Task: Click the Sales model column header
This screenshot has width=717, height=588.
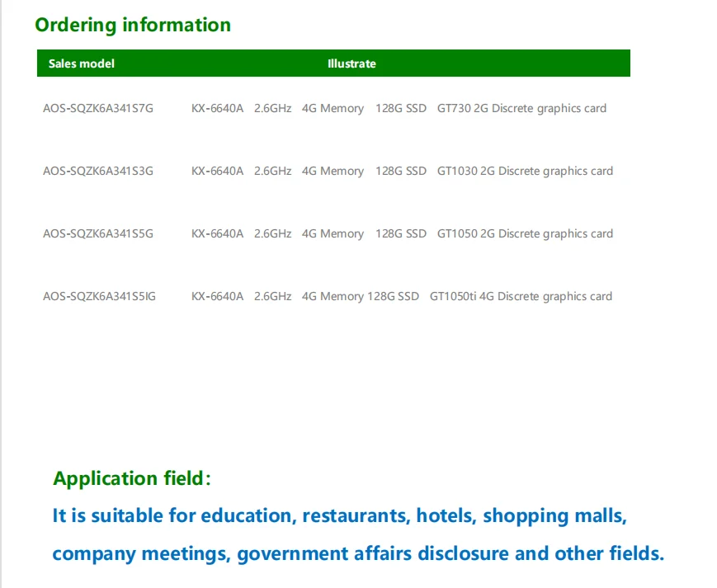Action: (82, 64)
